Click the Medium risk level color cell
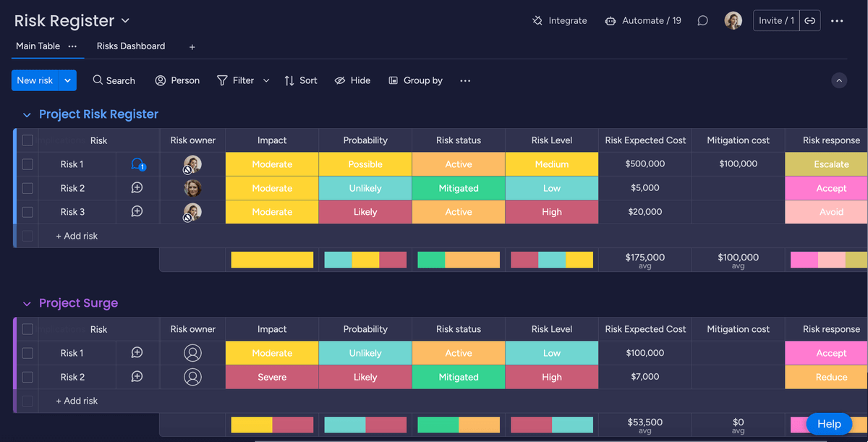The height and width of the screenshot is (442, 868). pos(551,163)
